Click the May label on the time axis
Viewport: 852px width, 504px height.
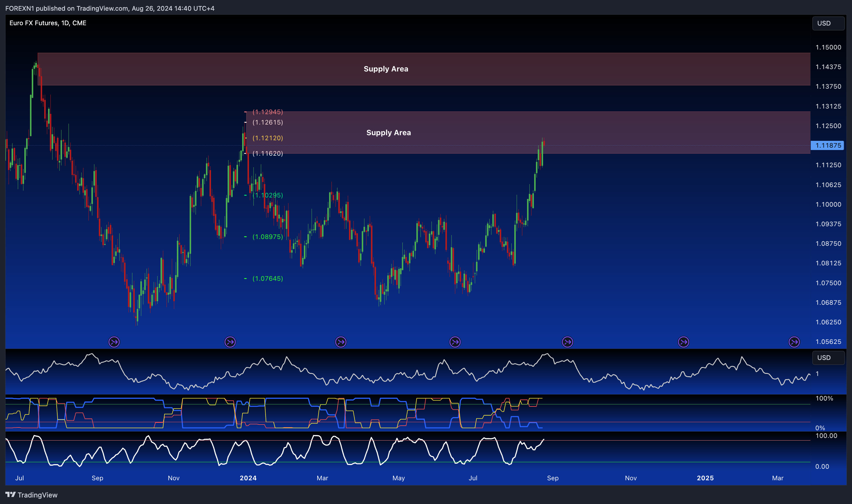tap(399, 478)
